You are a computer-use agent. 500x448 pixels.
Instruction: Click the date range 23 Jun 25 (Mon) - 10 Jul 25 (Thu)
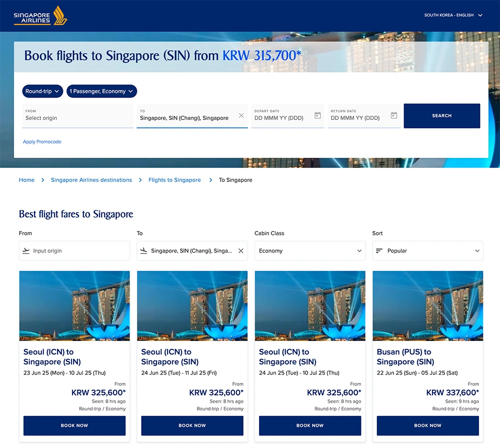coord(64,372)
